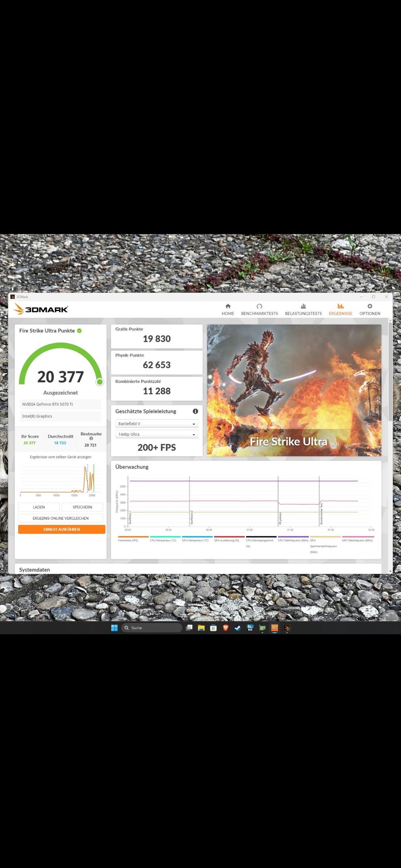The width and height of the screenshot is (401, 868).
Task: Click ERGEBNIS ONLINE VERGLEICHEN button
Action: [61, 518]
